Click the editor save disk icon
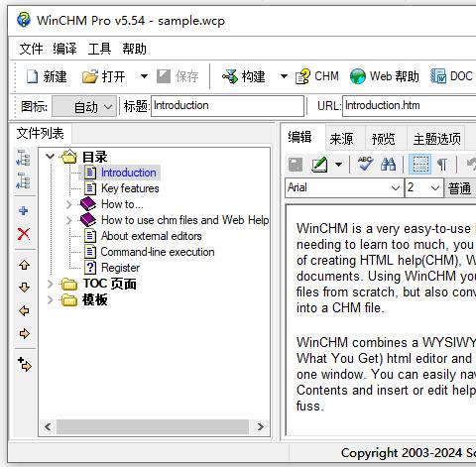 tap(296, 165)
